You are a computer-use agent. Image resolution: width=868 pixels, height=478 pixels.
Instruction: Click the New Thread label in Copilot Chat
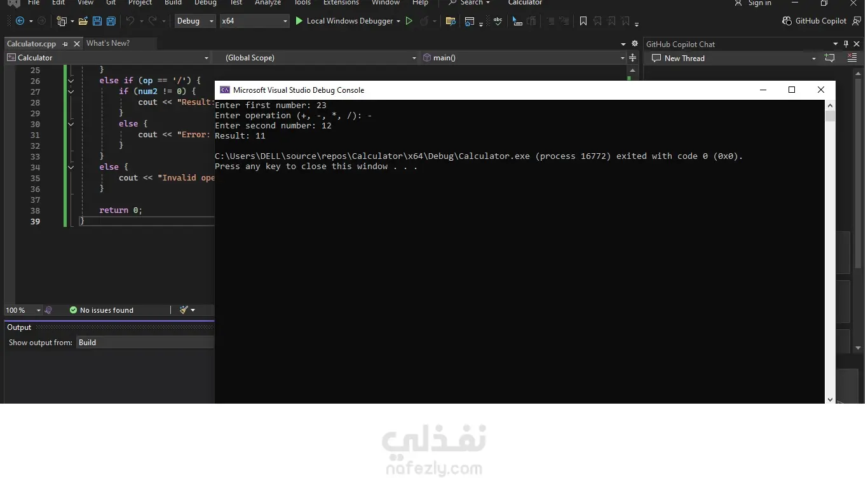[684, 58]
